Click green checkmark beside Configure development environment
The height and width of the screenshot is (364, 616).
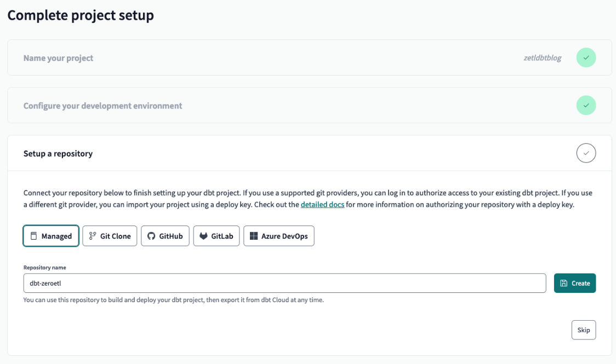pyautogui.click(x=586, y=105)
